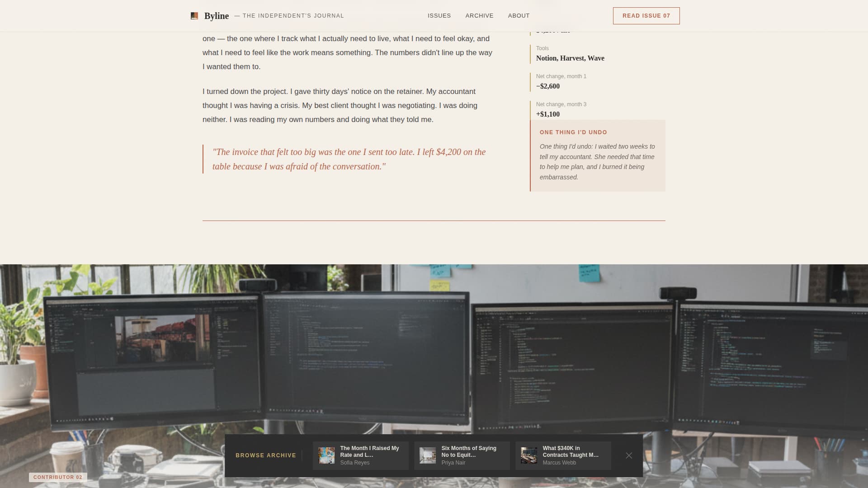The image size is (868, 488).
Task: Click the Contributor 02 badge
Action: point(58,477)
